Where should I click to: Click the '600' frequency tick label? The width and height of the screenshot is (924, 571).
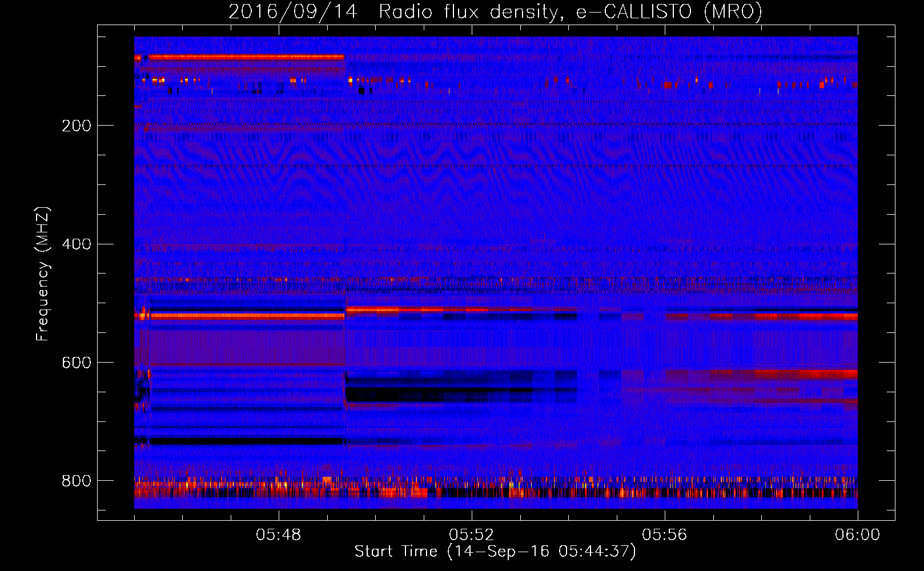[77, 363]
